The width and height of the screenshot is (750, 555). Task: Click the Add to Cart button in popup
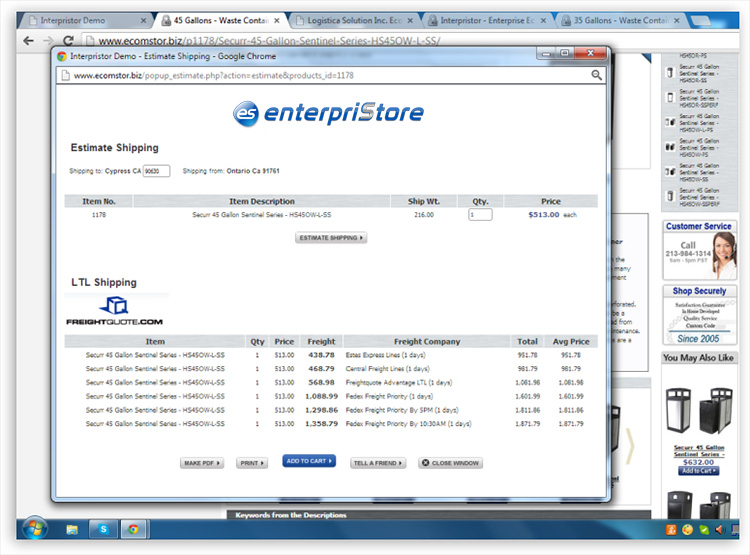pyautogui.click(x=309, y=461)
